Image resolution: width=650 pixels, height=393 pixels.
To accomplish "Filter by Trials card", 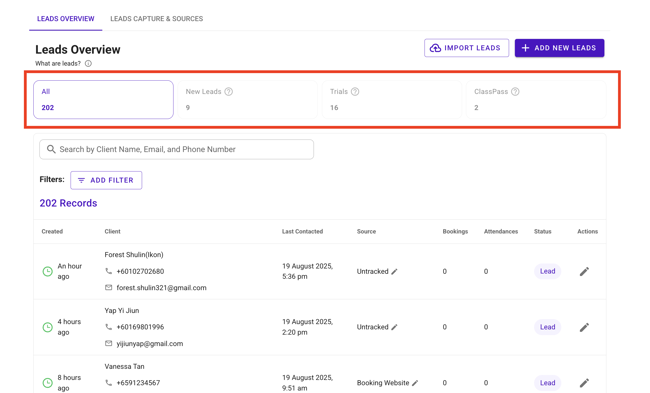I will pos(392,99).
